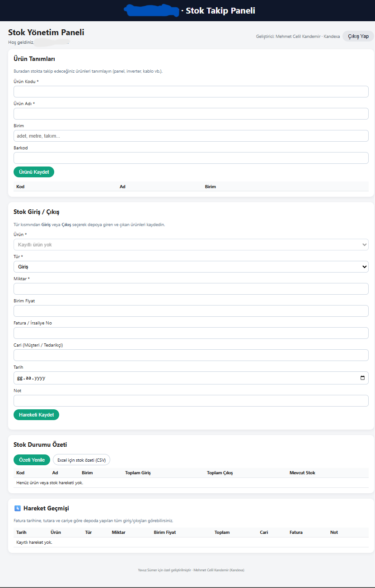
Task: Open the Tür dropdown showing Giriş
Action: pyautogui.click(x=191, y=267)
